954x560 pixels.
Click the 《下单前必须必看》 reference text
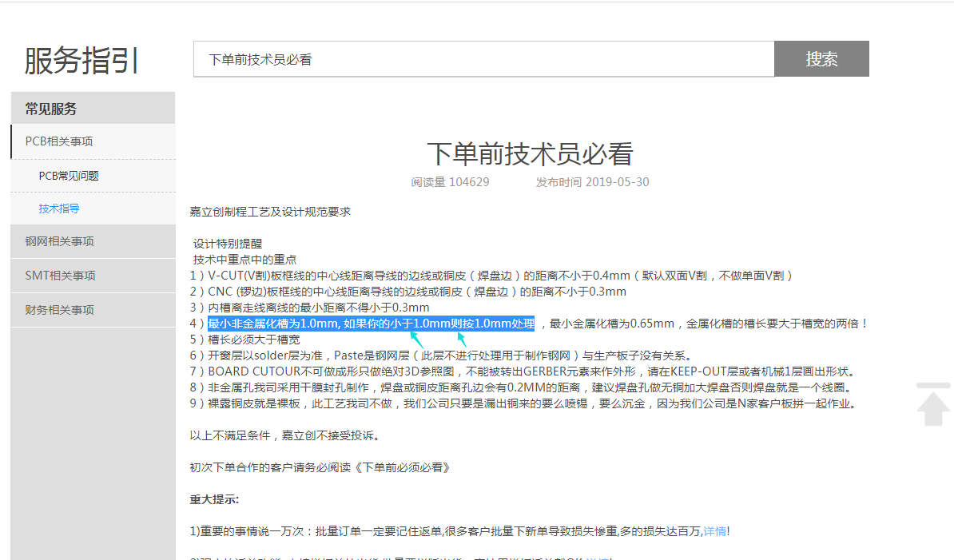pyautogui.click(x=407, y=467)
